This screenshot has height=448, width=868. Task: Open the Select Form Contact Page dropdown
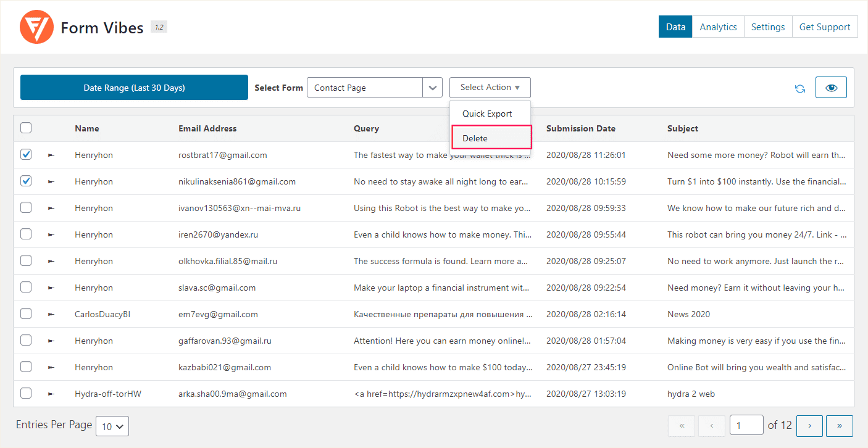374,88
